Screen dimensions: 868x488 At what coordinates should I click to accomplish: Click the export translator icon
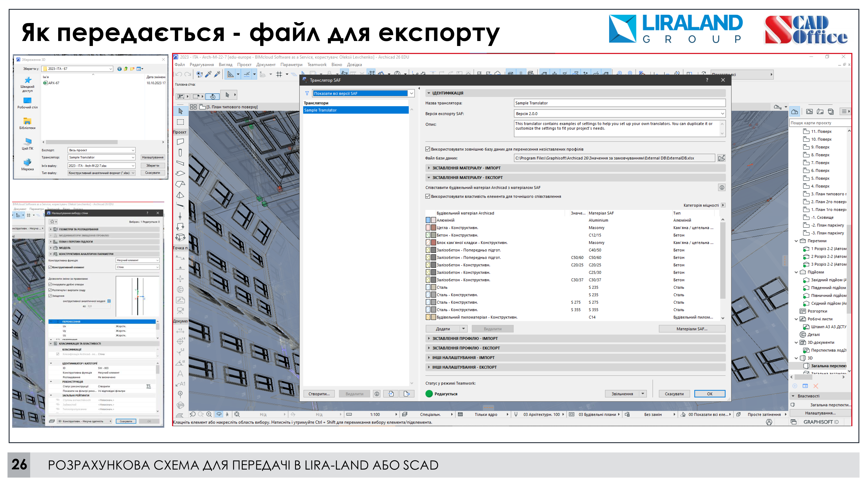tap(407, 394)
